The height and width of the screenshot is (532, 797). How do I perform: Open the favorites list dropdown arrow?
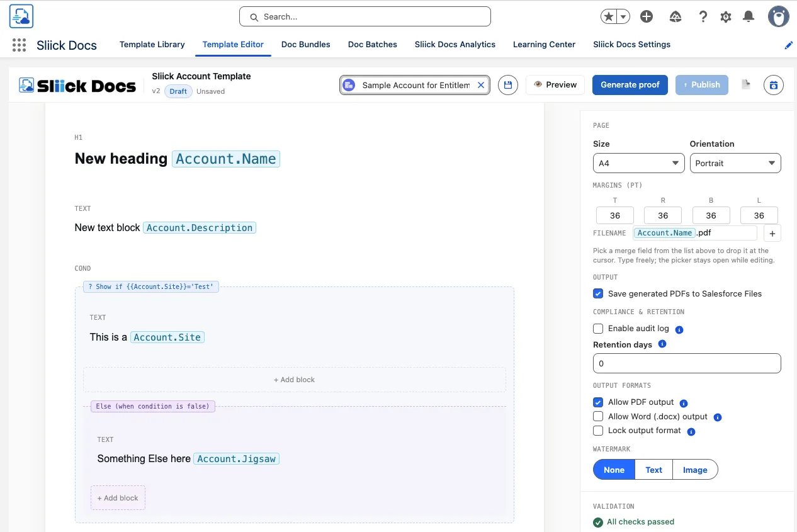623,17
